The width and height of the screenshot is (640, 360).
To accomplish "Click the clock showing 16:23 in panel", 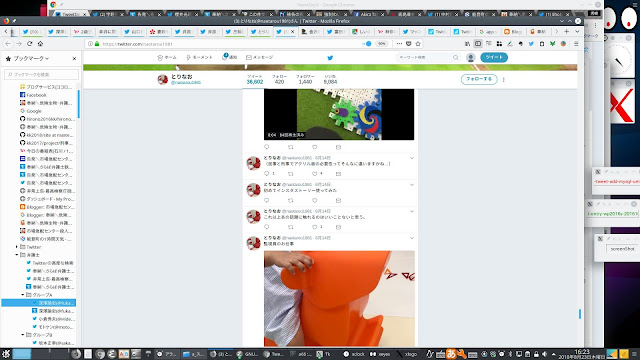I will point(582,354).
